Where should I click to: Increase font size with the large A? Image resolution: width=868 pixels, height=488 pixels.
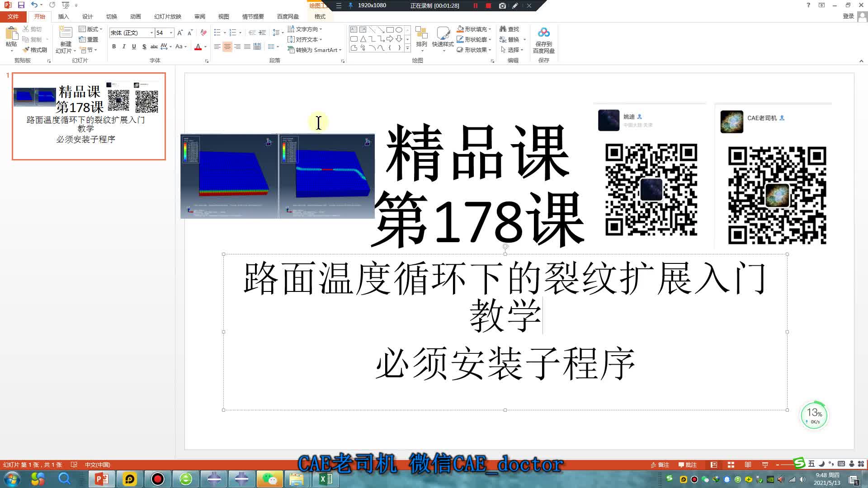click(180, 33)
